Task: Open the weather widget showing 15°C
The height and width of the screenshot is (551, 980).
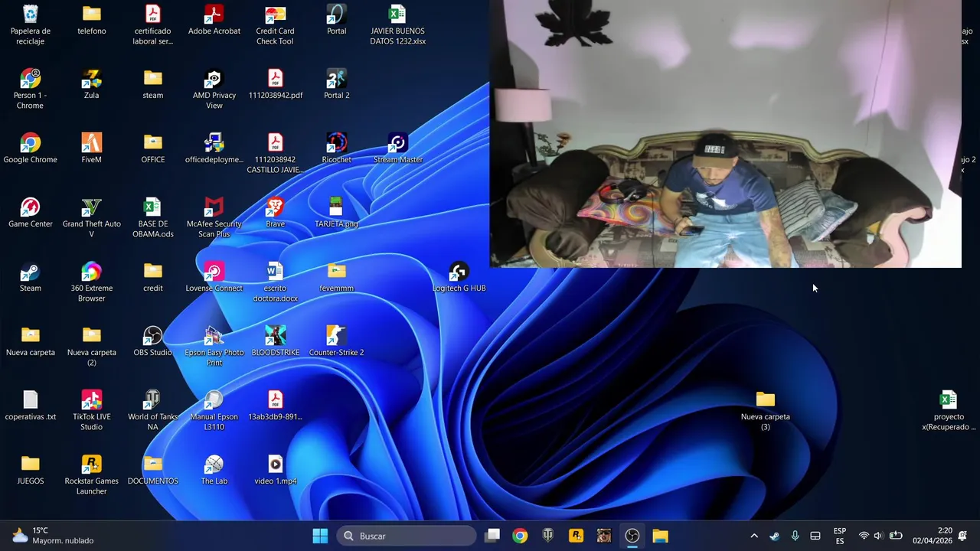Action: [52, 536]
